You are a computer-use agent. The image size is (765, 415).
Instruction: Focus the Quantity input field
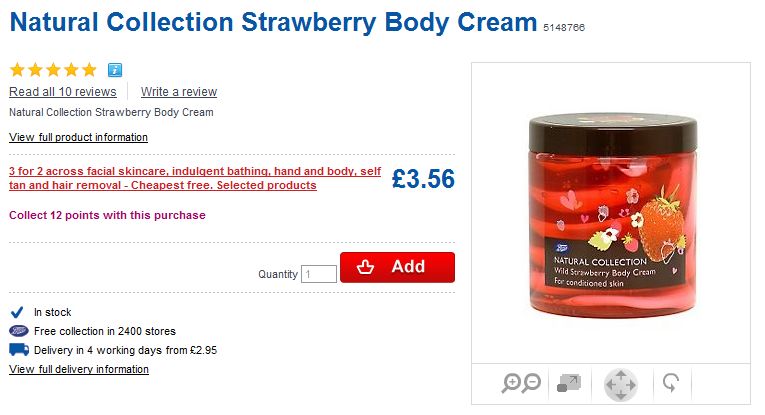click(x=319, y=274)
